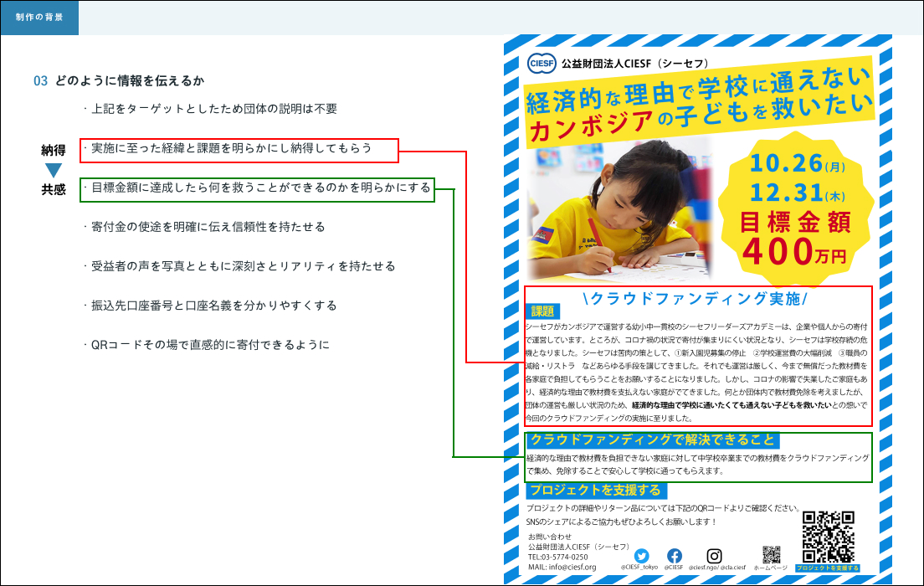Click the クラウドファンディングで解決できること heading
924x586 pixels.
point(653,439)
